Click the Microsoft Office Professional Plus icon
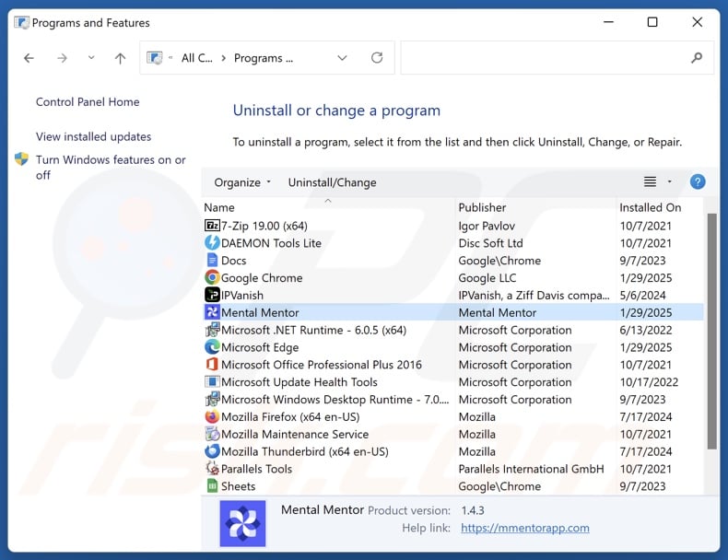 (x=212, y=365)
